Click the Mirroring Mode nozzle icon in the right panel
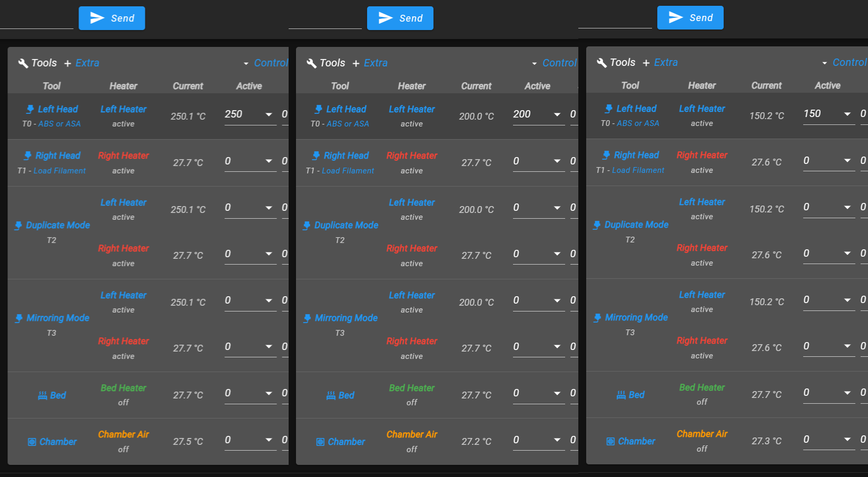The image size is (868, 477). click(x=597, y=318)
